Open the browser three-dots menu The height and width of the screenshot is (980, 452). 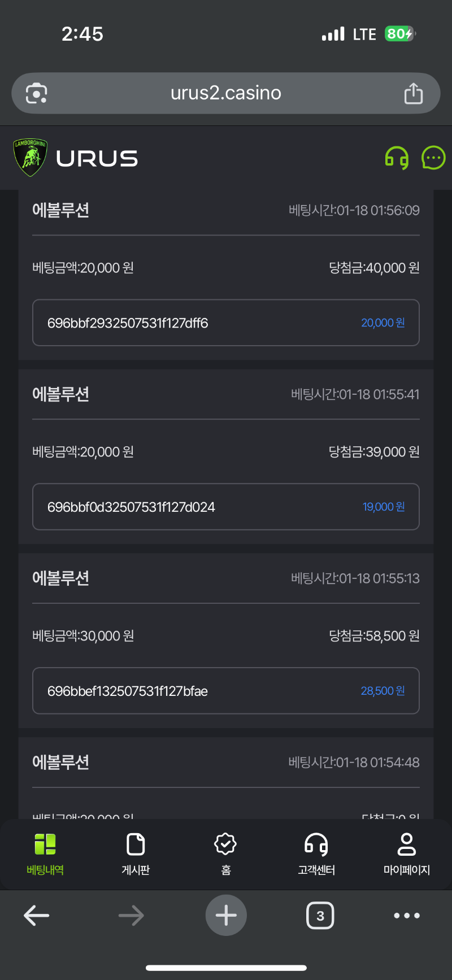point(407,915)
